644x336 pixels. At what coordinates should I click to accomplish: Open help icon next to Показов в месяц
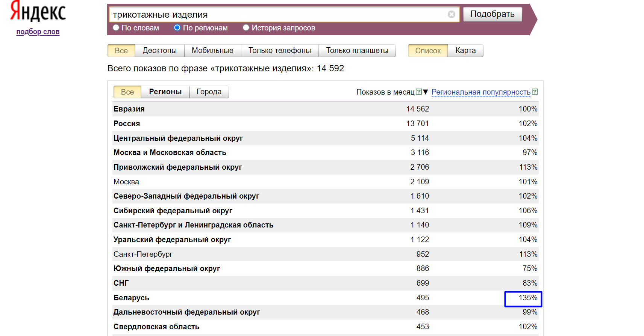[x=419, y=92]
